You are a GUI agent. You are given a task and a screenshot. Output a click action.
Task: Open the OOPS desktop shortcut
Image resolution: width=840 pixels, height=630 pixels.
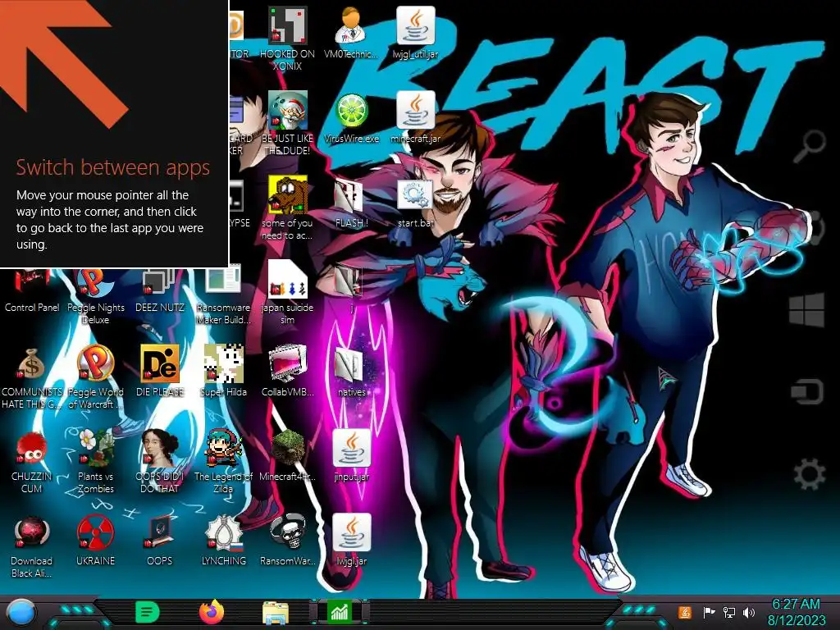point(160,533)
